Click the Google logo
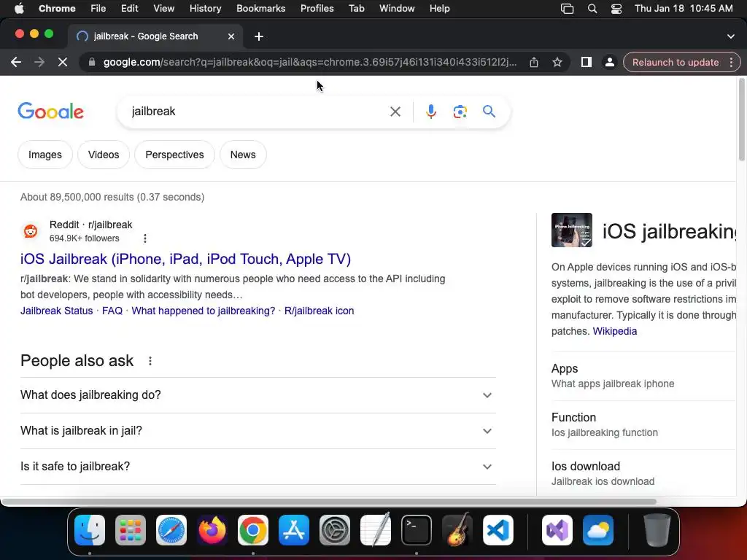Screen dimensions: 747x560 click(51, 112)
